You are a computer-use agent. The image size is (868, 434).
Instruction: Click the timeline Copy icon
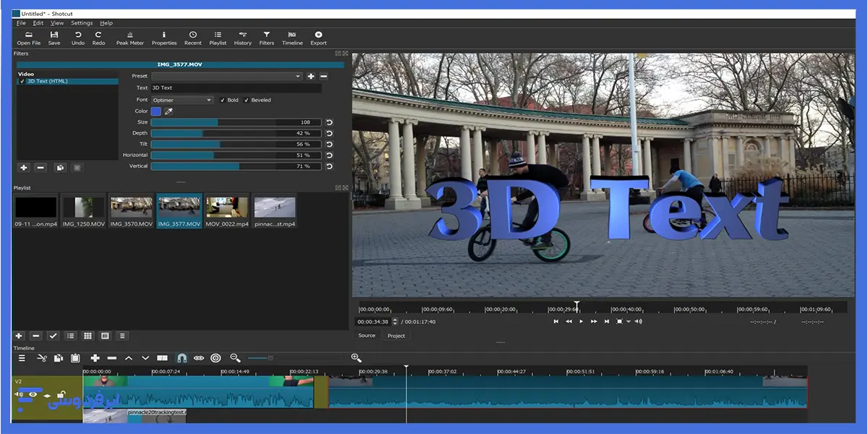(x=58, y=358)
